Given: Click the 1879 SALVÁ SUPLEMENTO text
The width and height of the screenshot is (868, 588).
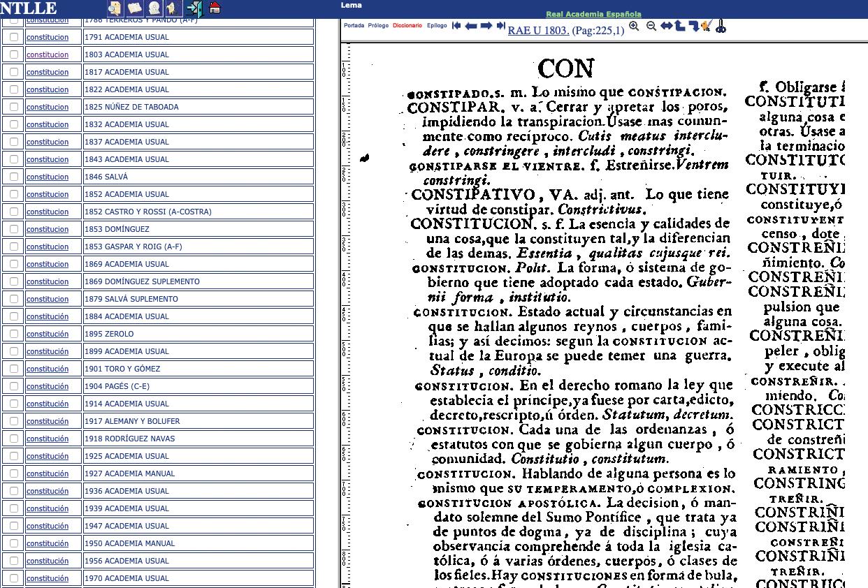Looking at the screenshot, I should (131, 299).
